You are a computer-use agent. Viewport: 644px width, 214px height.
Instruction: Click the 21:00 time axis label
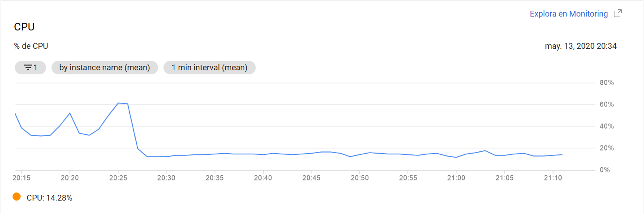[456, 178]
